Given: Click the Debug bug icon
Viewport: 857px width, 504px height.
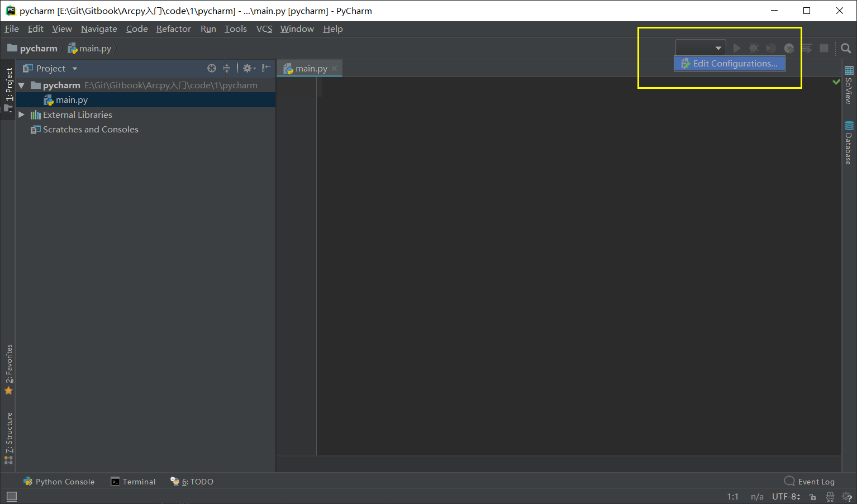Looking at the screenshot, I should point(754,49).
